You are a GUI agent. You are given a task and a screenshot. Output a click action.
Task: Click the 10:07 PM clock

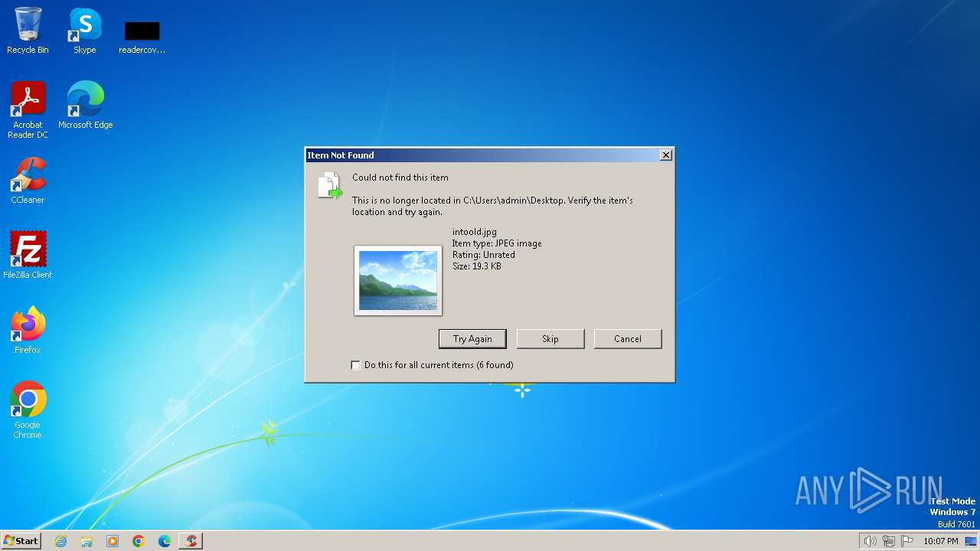coord(941,541)
